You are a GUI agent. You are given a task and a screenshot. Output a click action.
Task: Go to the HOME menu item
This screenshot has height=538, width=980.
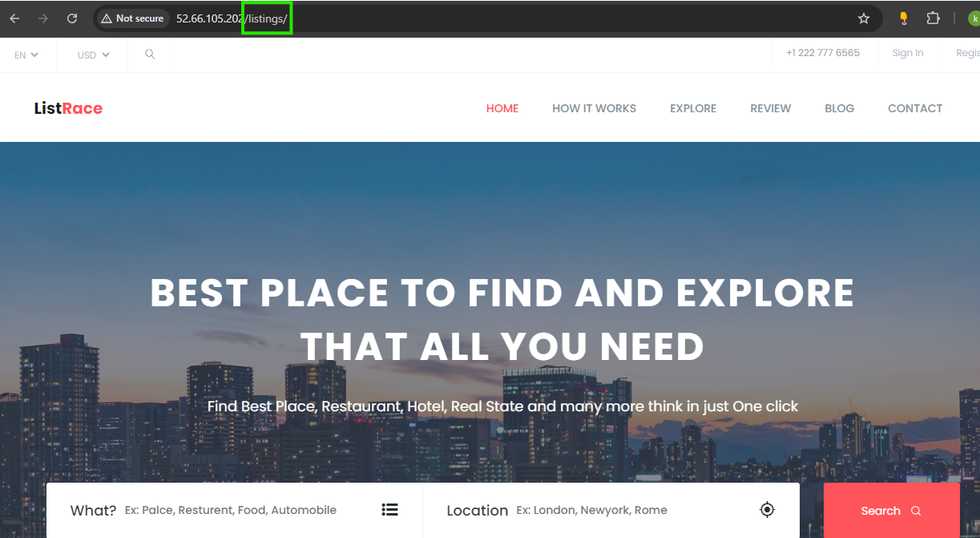502,108
